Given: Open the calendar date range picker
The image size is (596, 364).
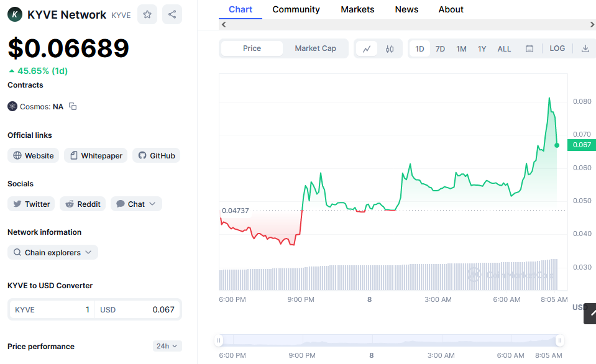Looking at the screenshot, I should click(x=530, y=48).
